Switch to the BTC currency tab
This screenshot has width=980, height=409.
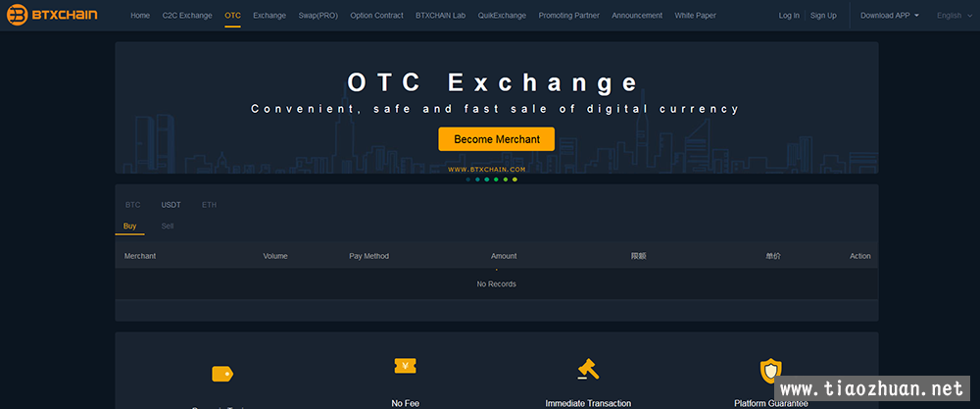[x=132, y=205]
